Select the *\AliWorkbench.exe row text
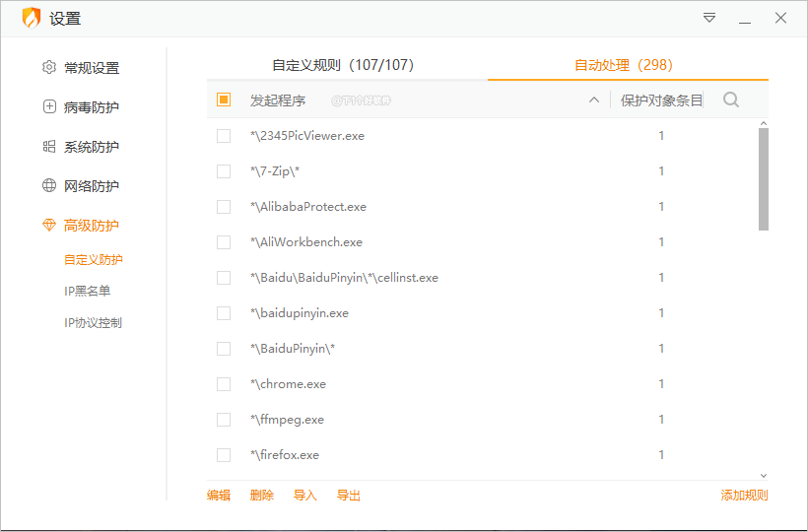808x532 pixels. 306,242
